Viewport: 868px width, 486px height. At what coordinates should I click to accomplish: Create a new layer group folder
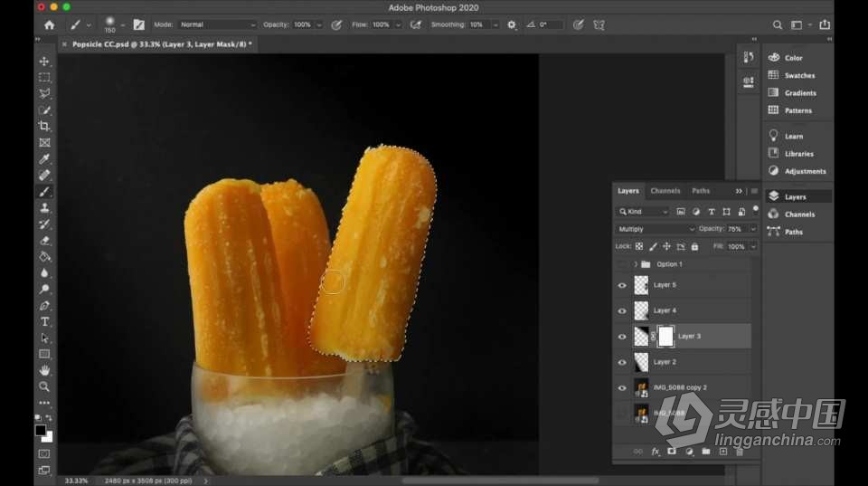706,452
